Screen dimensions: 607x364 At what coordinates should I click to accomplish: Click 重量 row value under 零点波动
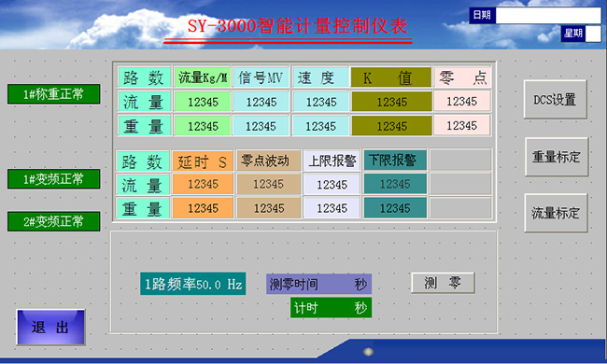(x=268, y=208)
